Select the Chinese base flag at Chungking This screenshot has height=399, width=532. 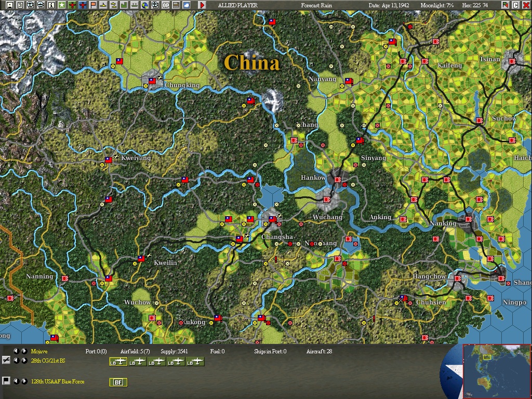point(152,81)
